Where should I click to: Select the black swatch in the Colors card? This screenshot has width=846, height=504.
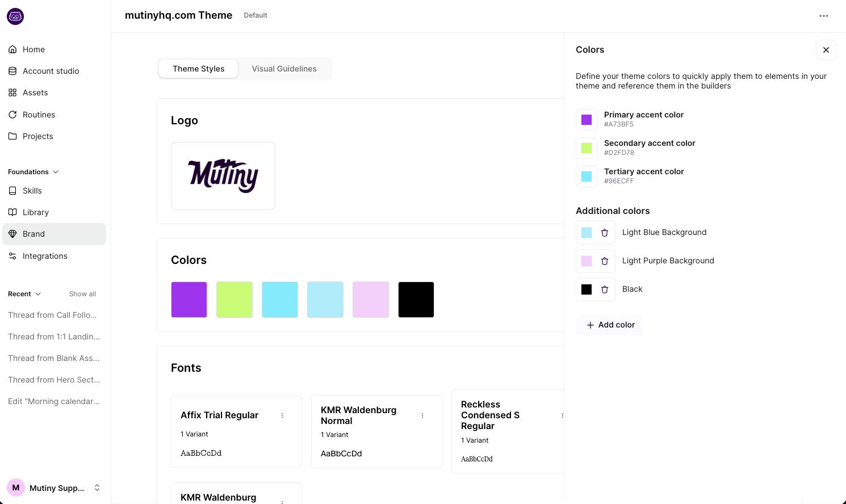[x=416, y=300]
